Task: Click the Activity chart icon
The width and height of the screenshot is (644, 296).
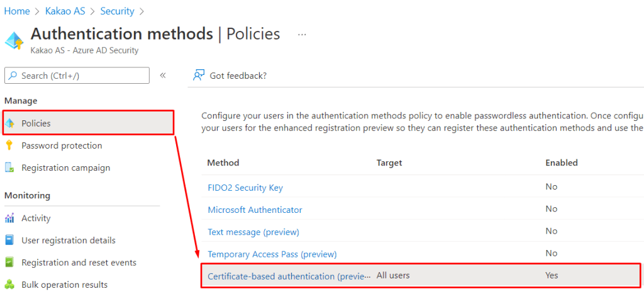Action: [9, 218]
